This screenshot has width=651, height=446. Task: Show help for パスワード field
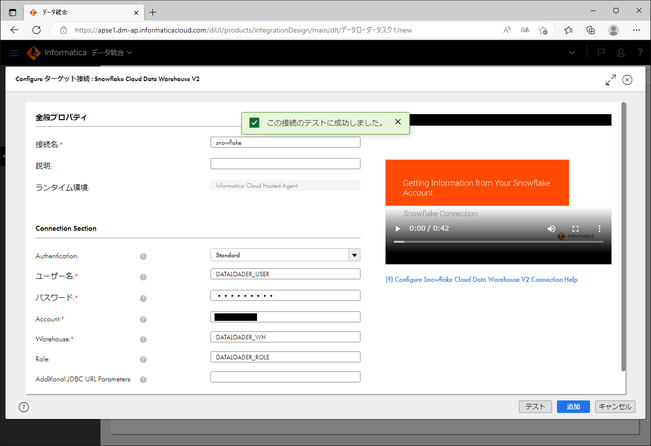pos(143,298)
